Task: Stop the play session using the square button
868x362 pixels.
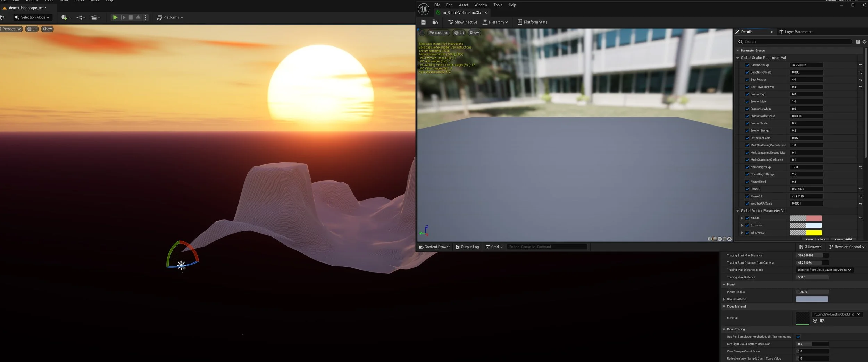Action: (131, 17)
